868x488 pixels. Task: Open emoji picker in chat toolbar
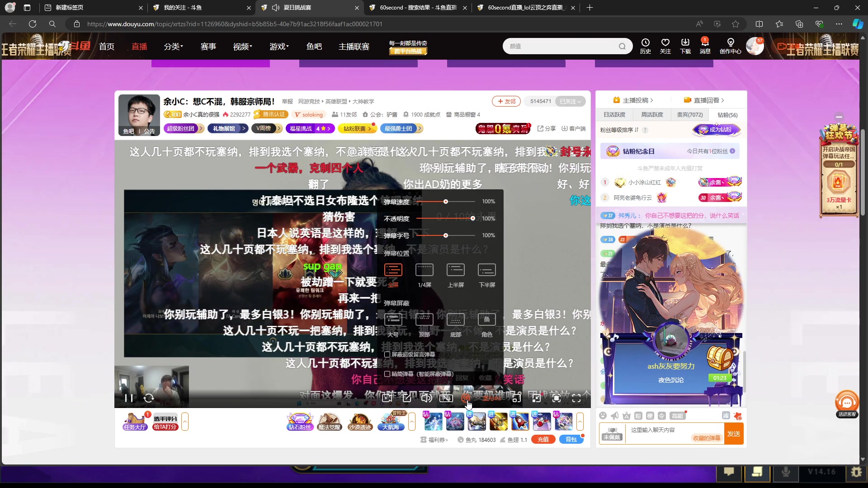point(603,416)
